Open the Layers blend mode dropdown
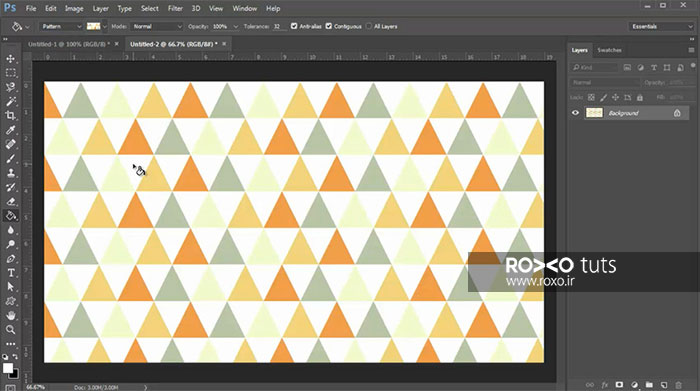 pos(604,83)
